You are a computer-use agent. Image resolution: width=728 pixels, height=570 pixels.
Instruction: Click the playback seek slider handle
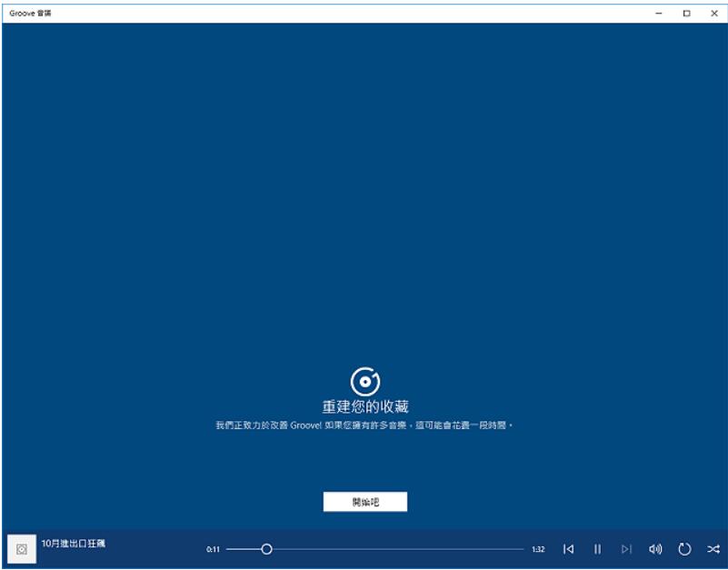coord(266,549)
